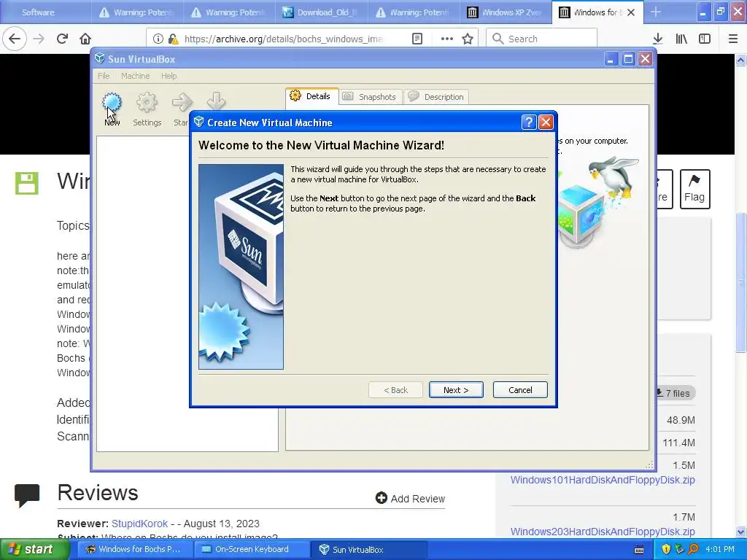Open Windows101HardDiskAndFloppyDisk.zip link
The height and width of the screenshot is (560, 747).
603,480
